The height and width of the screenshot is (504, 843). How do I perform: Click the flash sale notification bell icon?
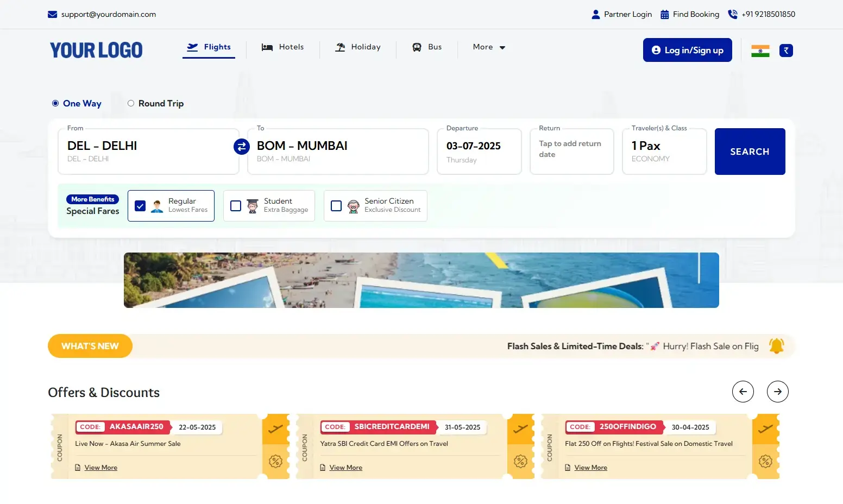[776, 345]
